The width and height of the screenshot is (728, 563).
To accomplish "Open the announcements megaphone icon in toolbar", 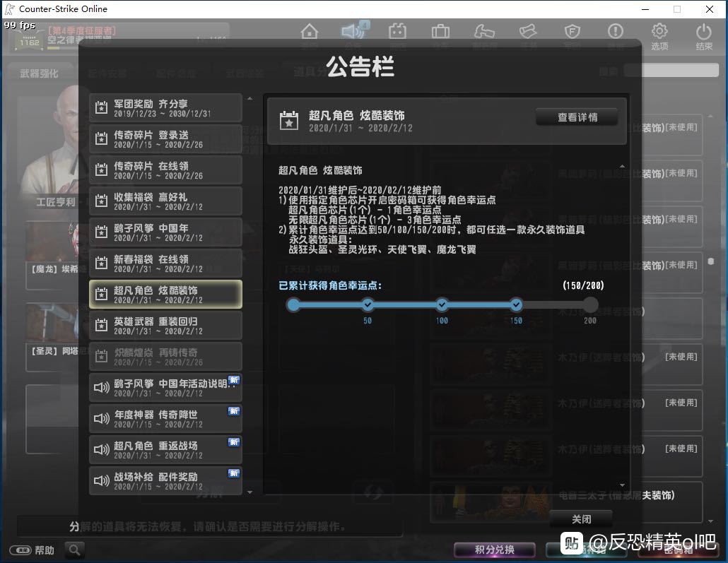I will coord(354,32).
